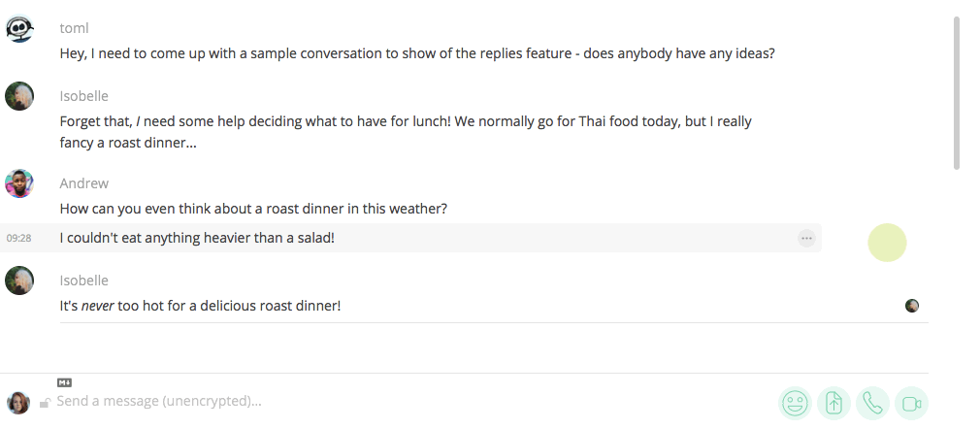The height and width of the screenshot is (429, 980).
Task: Click the unencrypted padlock icon
Action: (45, 402)
